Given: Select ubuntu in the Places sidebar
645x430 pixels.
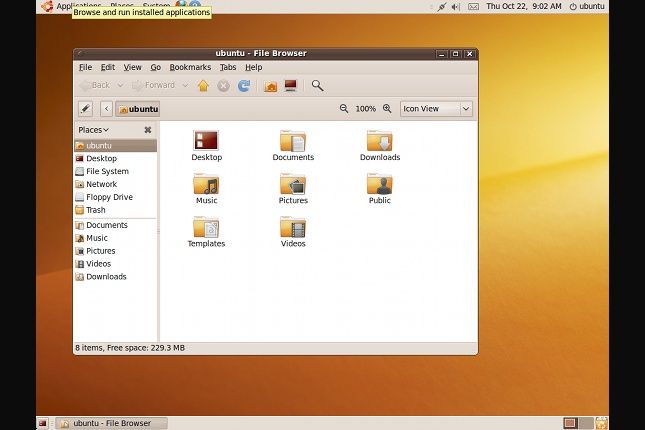Looking at the screenshot, I should pyautogui.click(x=116, y=146).
